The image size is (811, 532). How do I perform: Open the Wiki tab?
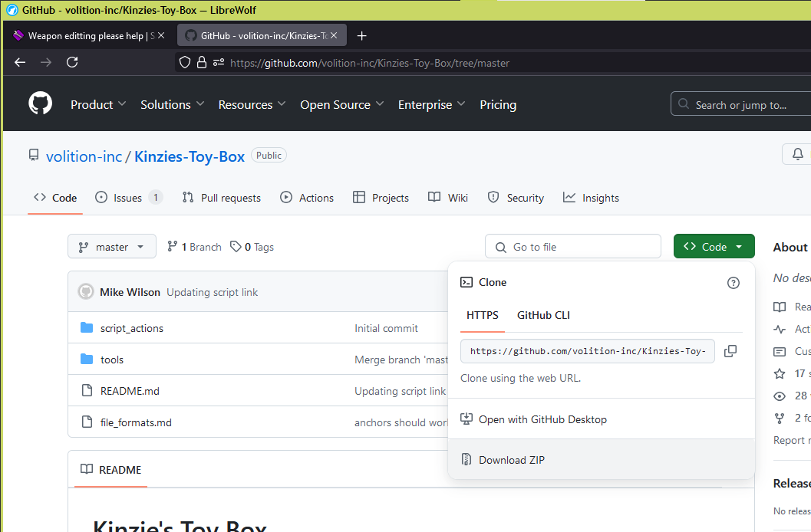[x=448, y=198]
